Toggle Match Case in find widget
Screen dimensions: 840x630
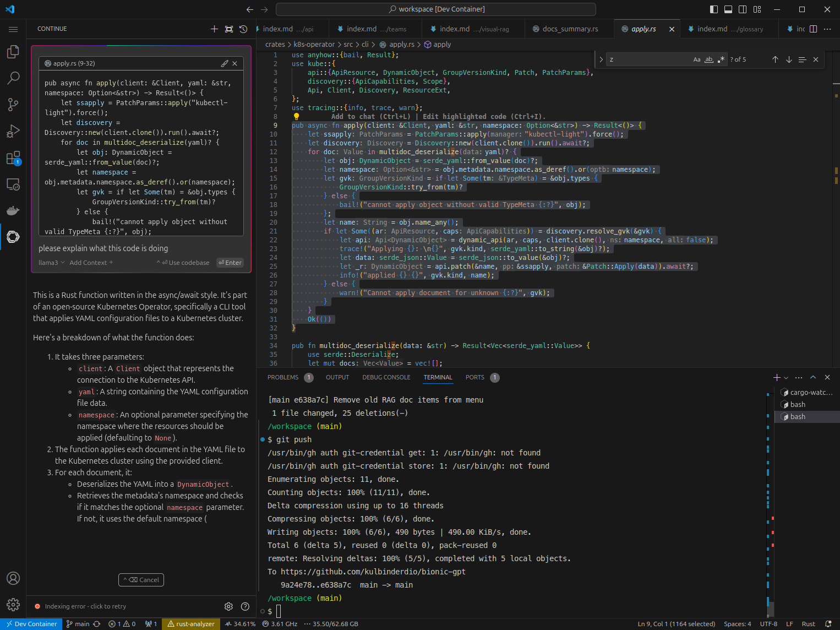click(x=697, y=59)
